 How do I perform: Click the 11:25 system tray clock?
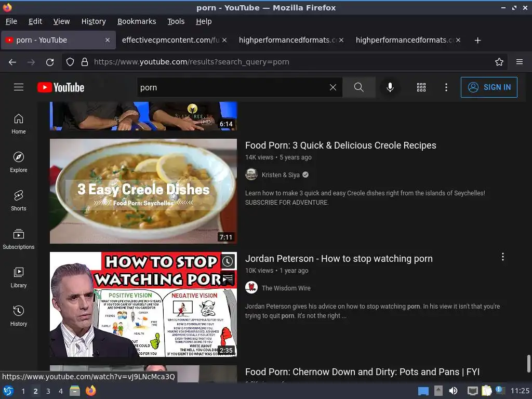[520, 391]
